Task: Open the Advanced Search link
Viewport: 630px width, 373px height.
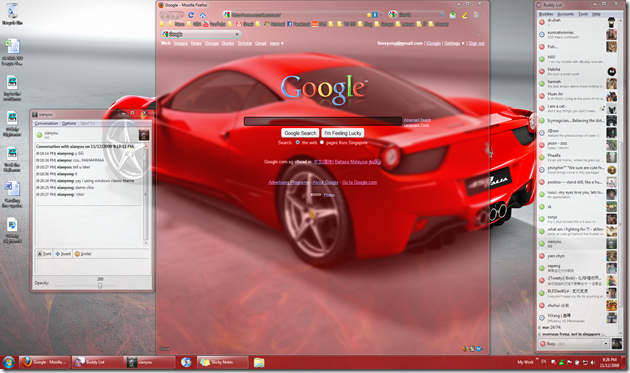Action: coord(417,120)
